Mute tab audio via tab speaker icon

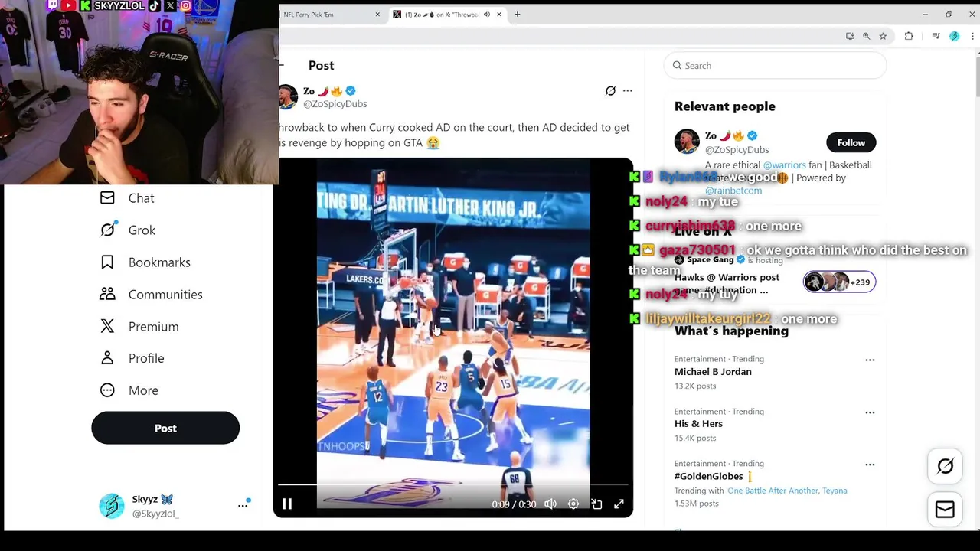(487, 15)
